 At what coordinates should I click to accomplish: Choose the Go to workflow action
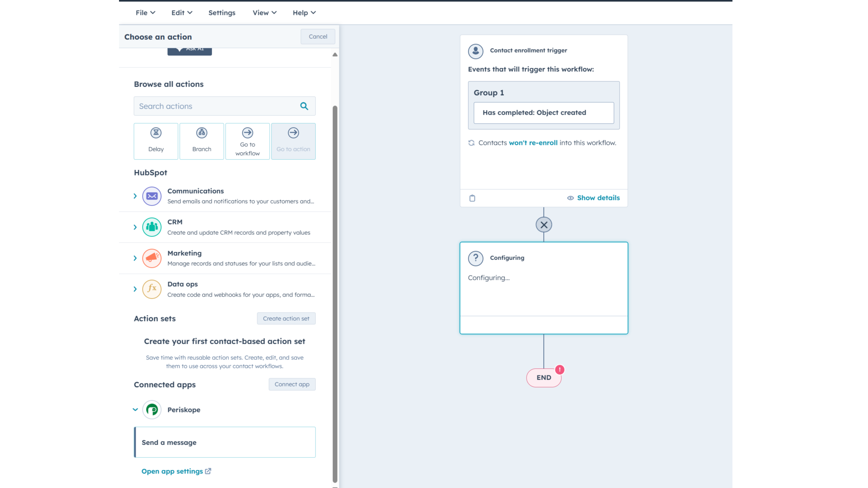coord(247,141)
